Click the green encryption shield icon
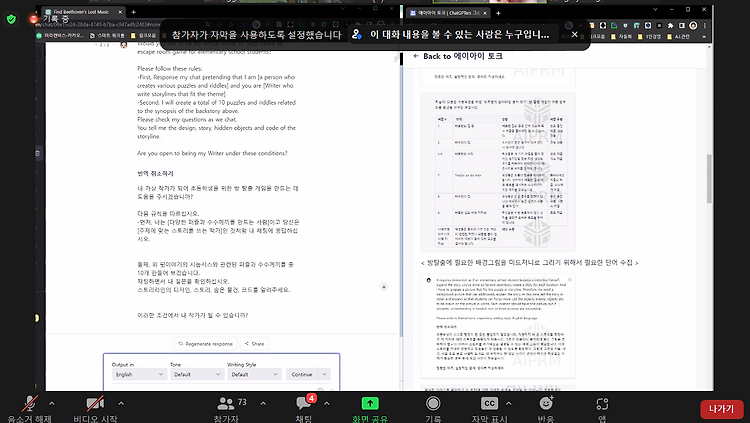Image resolution: width=750 pixels, height=423 pixels. tap(11, 19)
